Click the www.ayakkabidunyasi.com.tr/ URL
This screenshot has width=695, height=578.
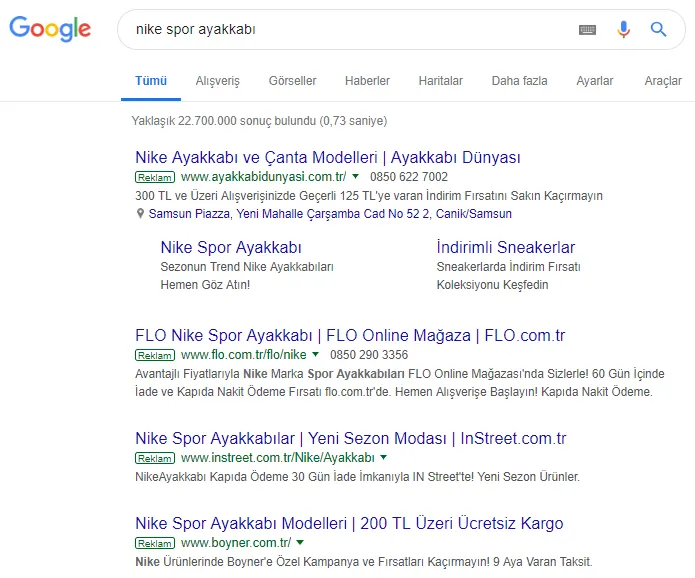(263, 177)
